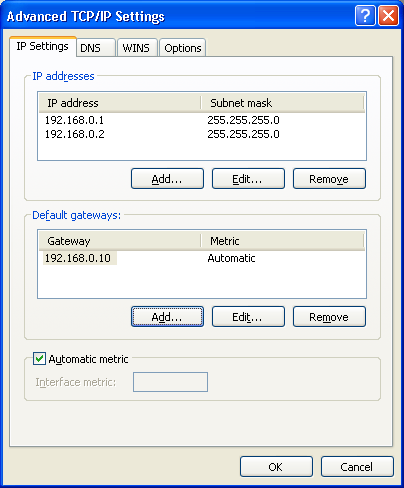
Task: Select gateway 192.168.0.10 entry
Action: (80, 258)
